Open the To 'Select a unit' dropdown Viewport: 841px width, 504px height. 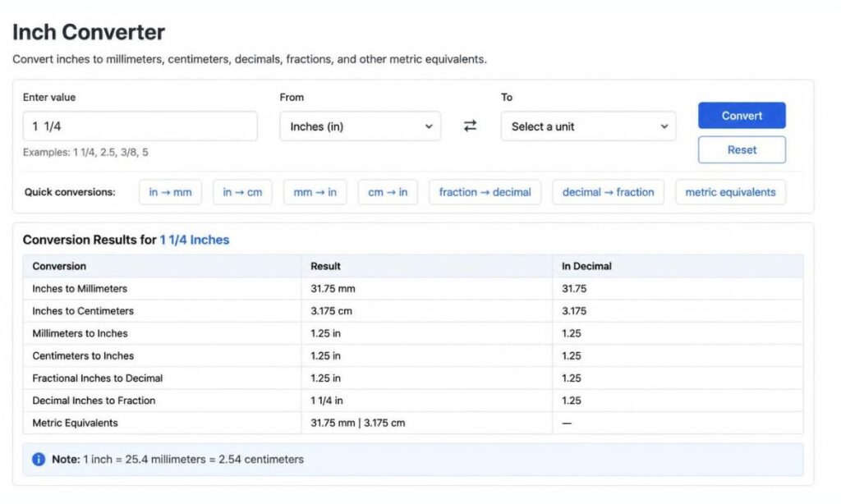588,126
